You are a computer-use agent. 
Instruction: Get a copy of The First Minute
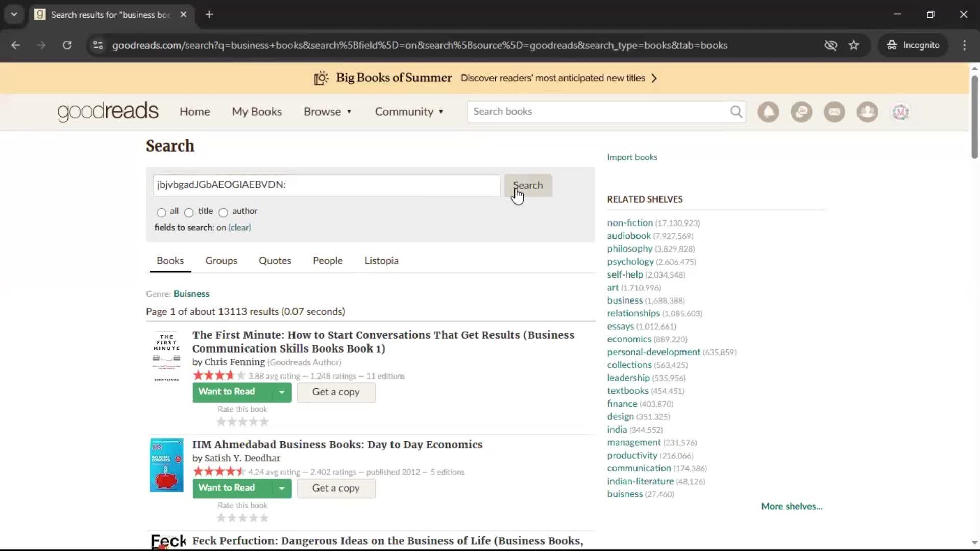tap(336, 392)
